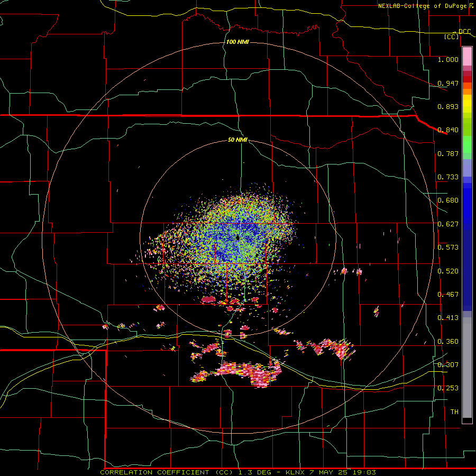Select the 0.680 legend value
This screenshot has height=476, width=476.
click(x=448, y=200)
